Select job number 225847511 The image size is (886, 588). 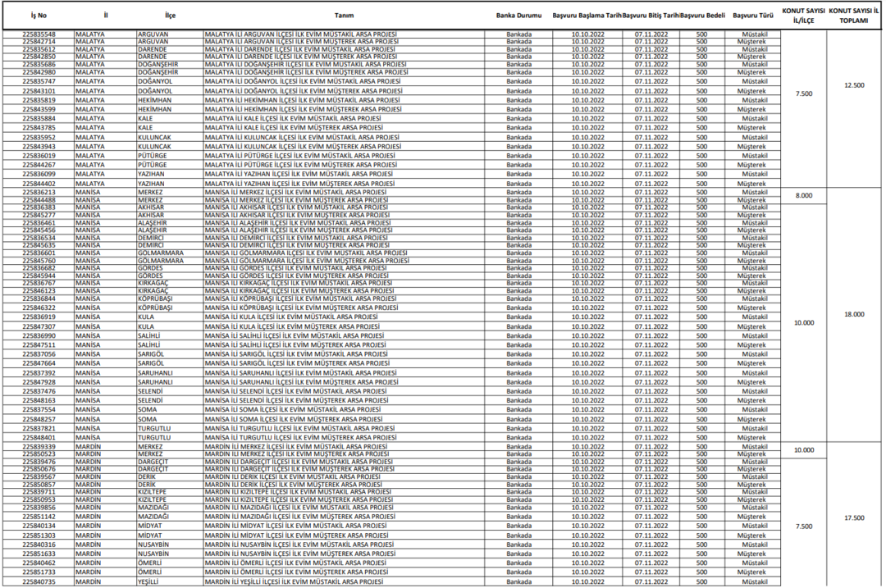click(39, 344)
